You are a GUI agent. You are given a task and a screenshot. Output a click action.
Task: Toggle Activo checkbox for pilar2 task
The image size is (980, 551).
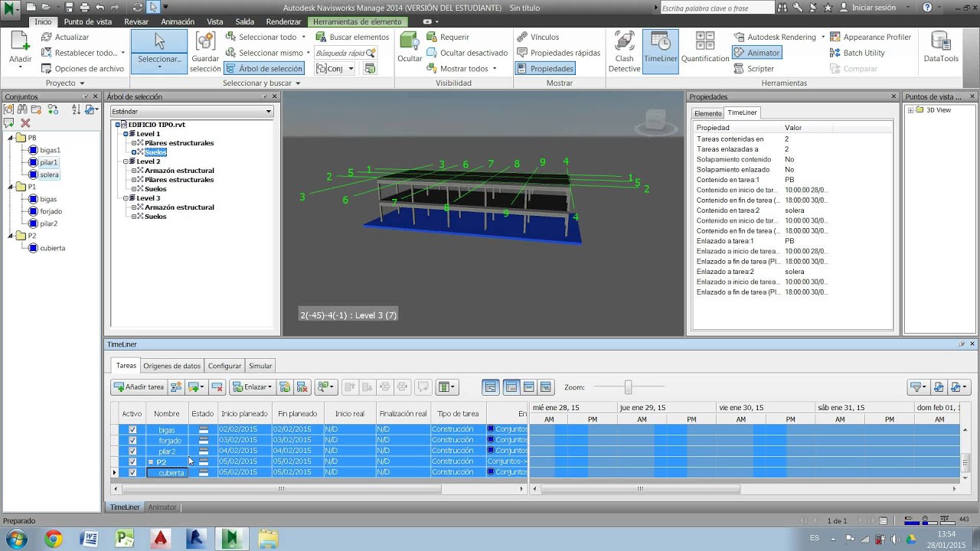coord(132,452)
